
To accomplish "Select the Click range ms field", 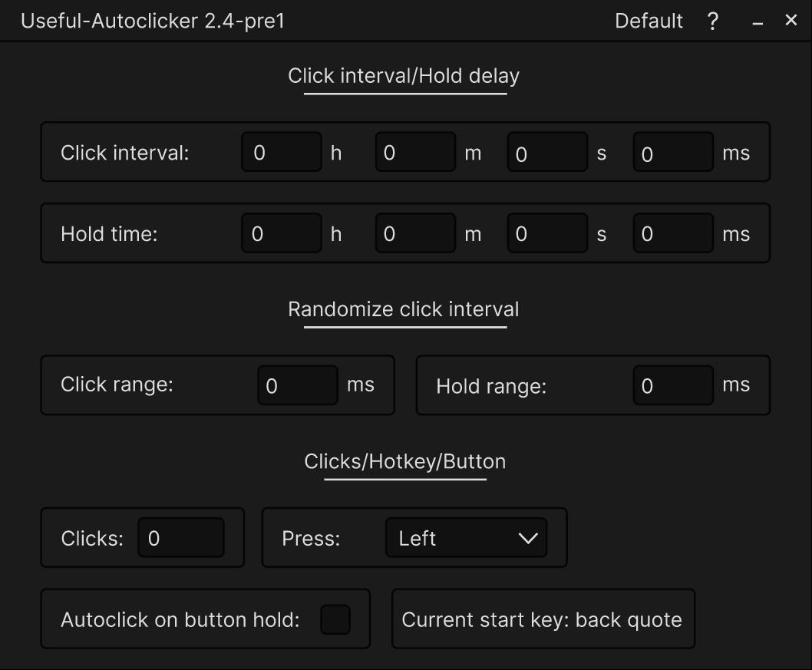I will point(298,385).
